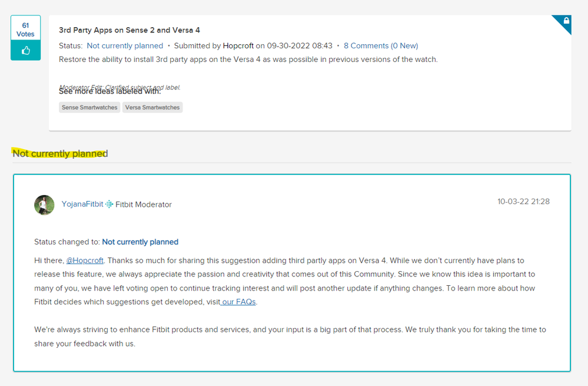This screenshot has height=386, width=588.
Task: Click the Fitbit logo icon beside Fitbit Moderator
Action: (109, 204)
